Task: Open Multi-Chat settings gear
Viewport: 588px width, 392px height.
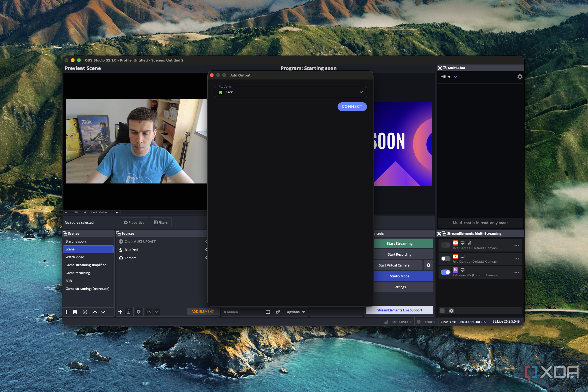Action: [x=520, y=77]
